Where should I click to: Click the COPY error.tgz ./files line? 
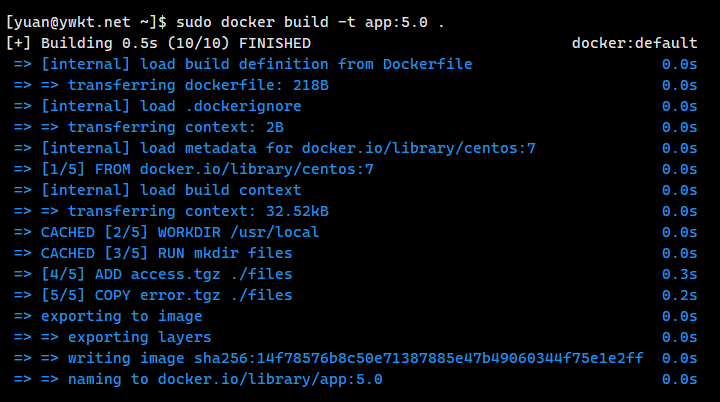tap(153, 295)
